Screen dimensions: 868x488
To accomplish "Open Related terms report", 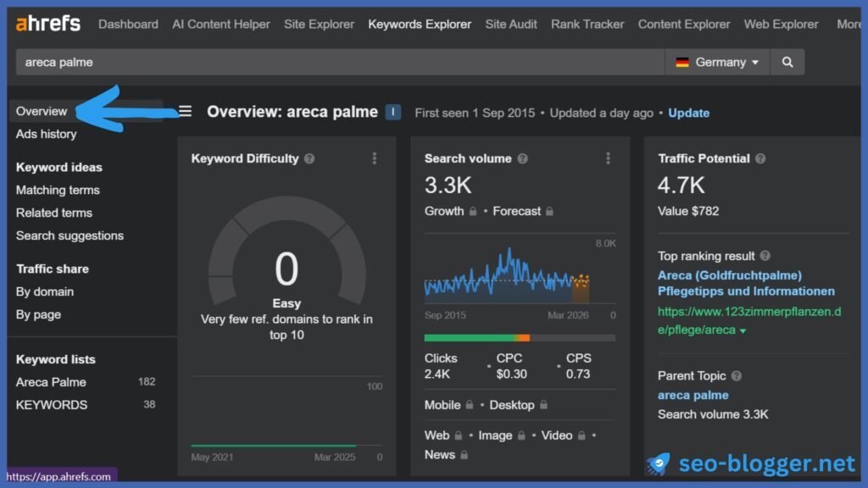I will click(53, 213).
